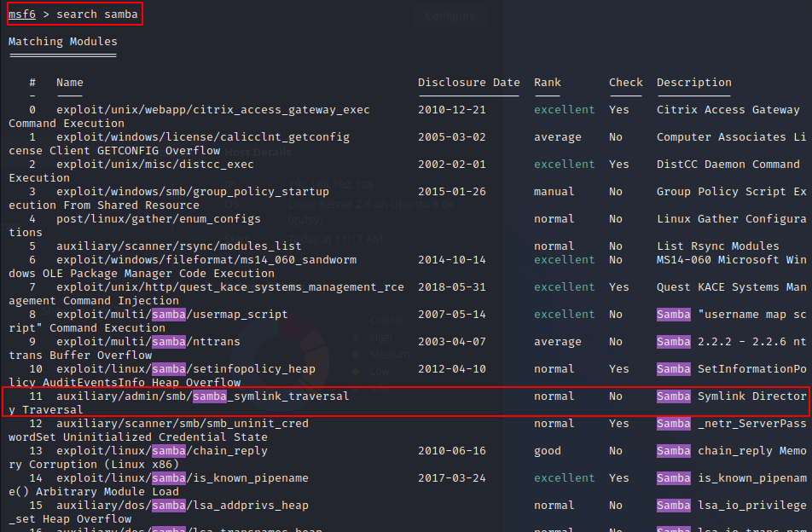
Task: Click 'average' rank of nttrans row
Action: (x=558, y=342)
